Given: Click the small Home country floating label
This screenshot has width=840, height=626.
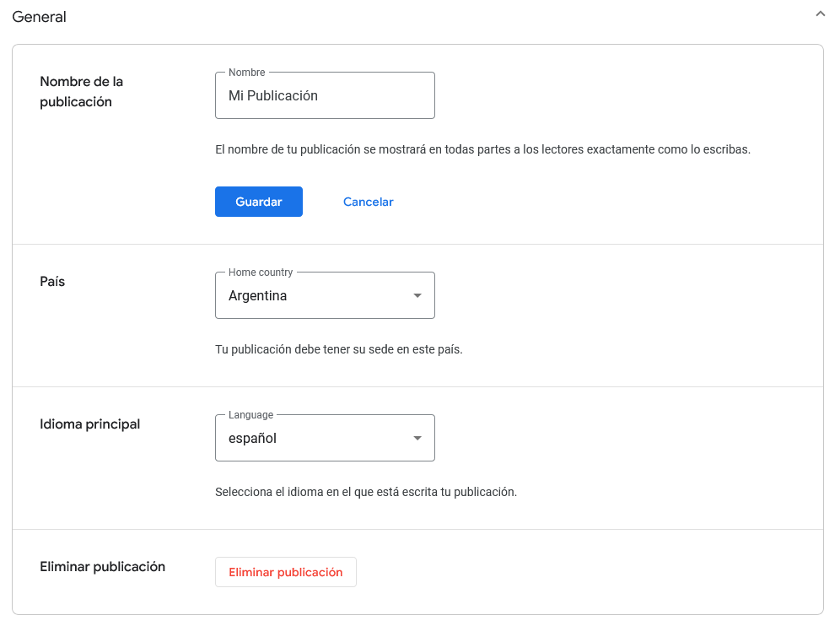Looking at the screenshot, I should [261, 273].
